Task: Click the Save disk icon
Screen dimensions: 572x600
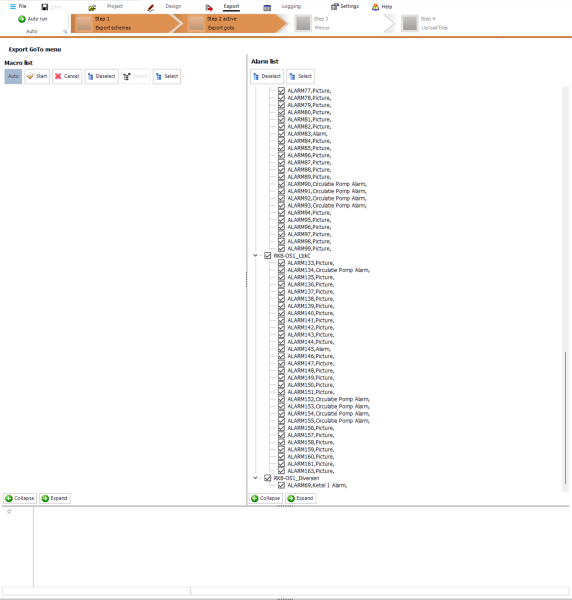Action: tap(45, 7)
